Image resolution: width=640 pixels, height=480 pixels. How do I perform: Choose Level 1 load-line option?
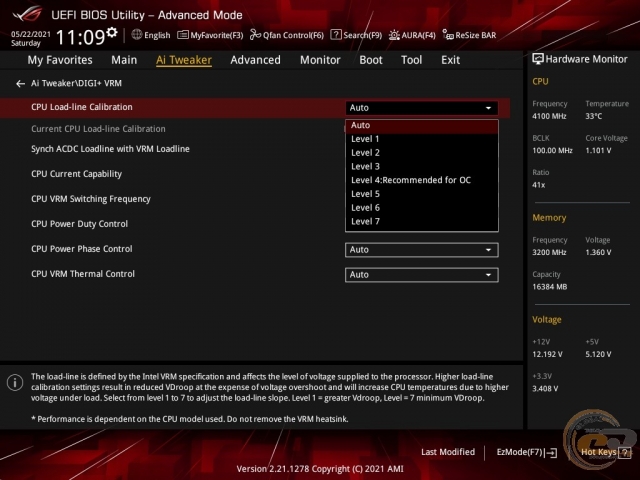pyautogui.click(x=422, y=139)
